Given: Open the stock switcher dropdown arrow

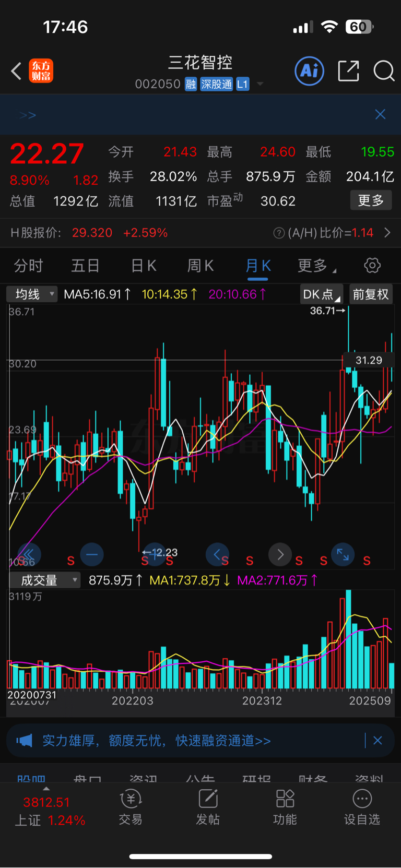Looking at the screenshot, I should tap(260, 84).
